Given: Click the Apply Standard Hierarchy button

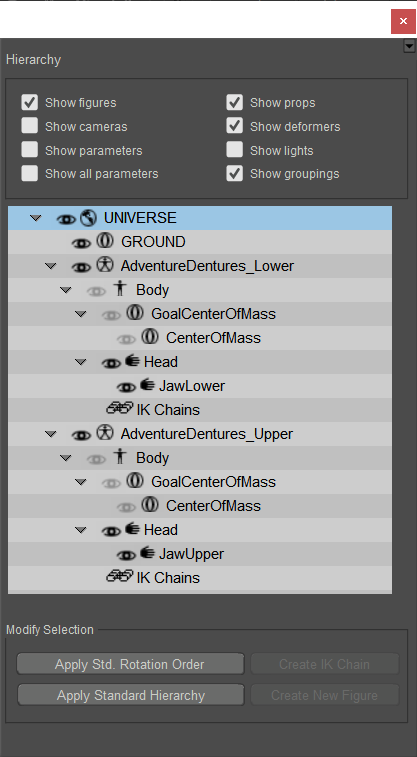Looking at the screenshot, I should (130, 695).
